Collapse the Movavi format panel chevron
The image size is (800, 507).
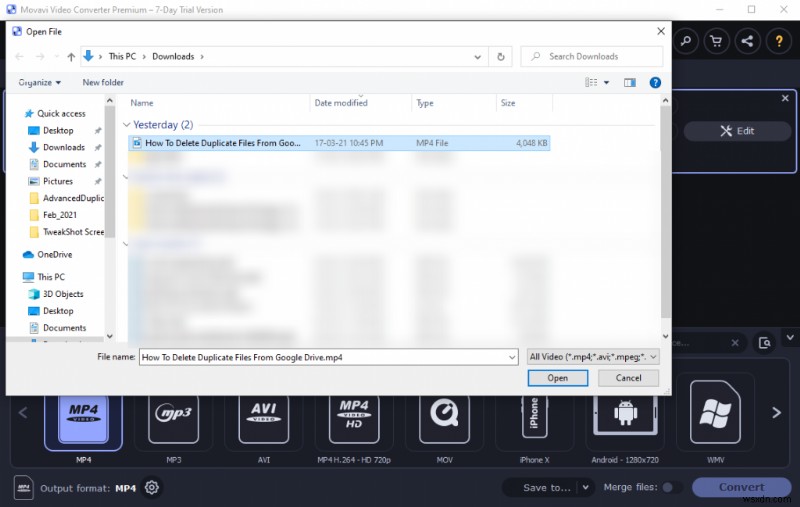[x=790, y=338]
